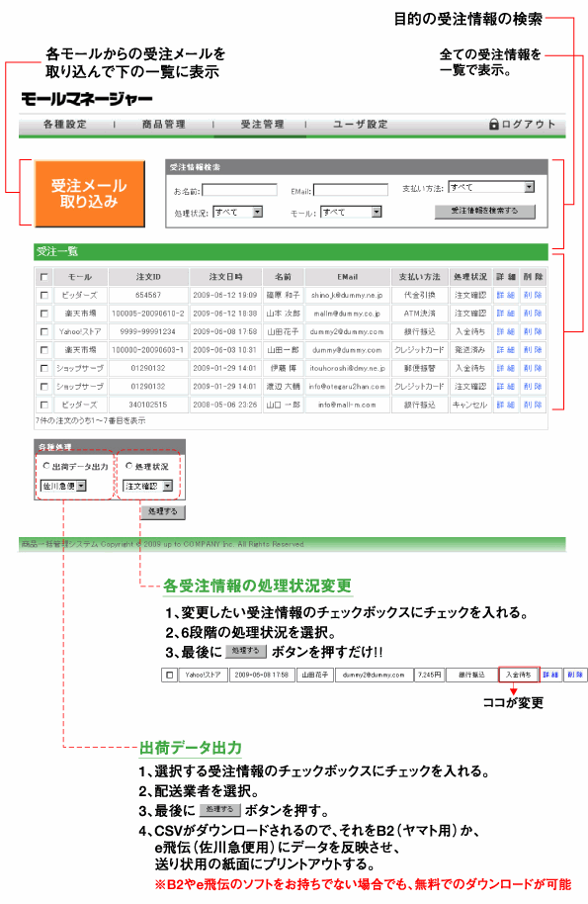The height and width of the screenshot is (904, 588).
Task: Check the box for the 伊藤 博 order
Action: pos(43,368)
